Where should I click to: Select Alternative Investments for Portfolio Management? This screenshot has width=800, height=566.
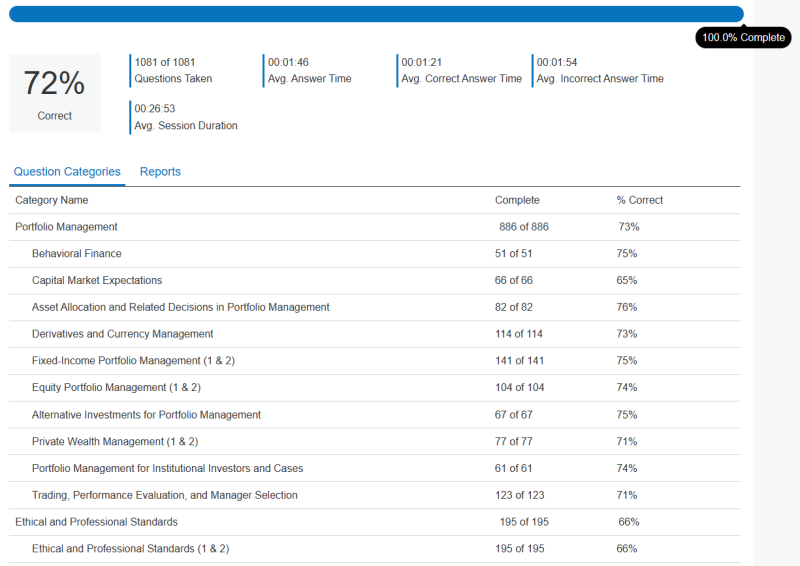coord(146,415)
